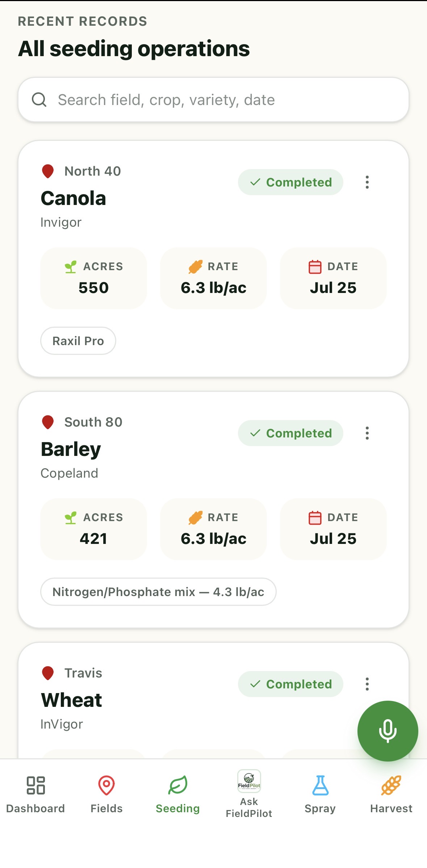Tap the date calendar icon on Barley card
The image size is (427, 868).
coord(315,518)
